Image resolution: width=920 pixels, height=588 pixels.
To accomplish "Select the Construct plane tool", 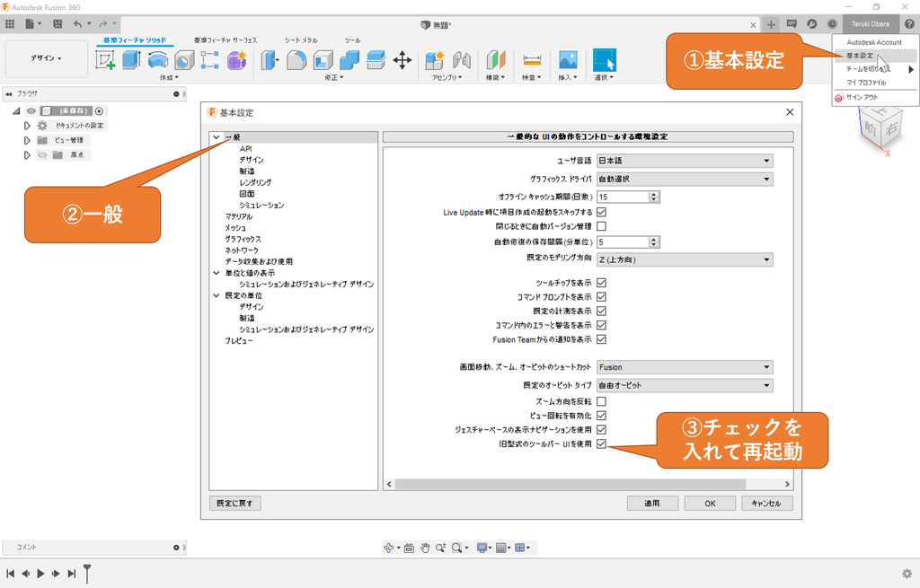I will 496,60.
